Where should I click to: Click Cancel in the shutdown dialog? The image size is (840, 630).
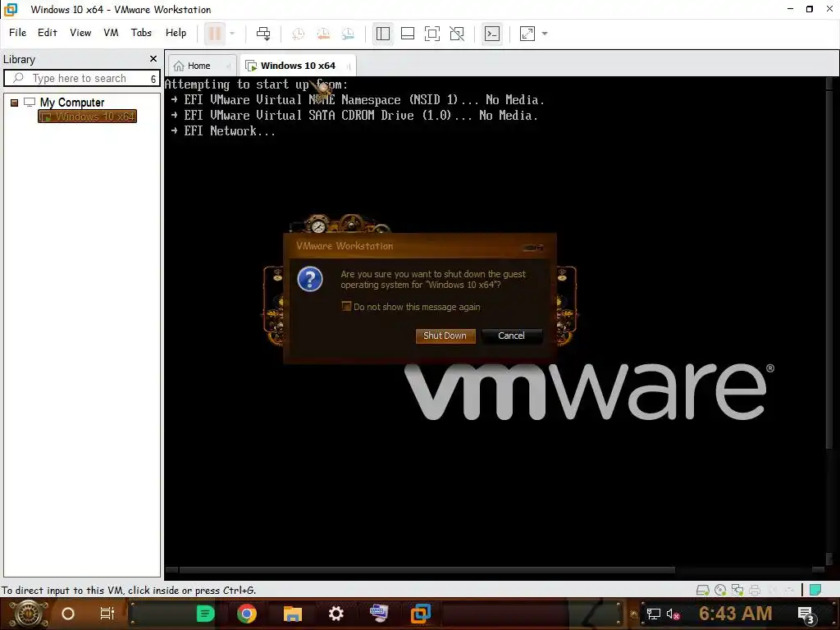pos(512,336)
